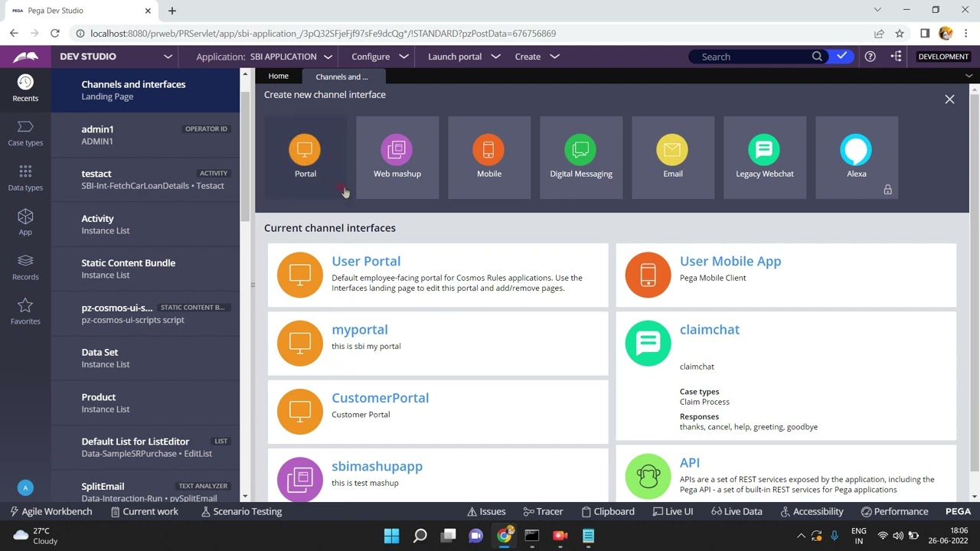Open the Tracer tool
The image size is (980, 551).
point(544,511)
